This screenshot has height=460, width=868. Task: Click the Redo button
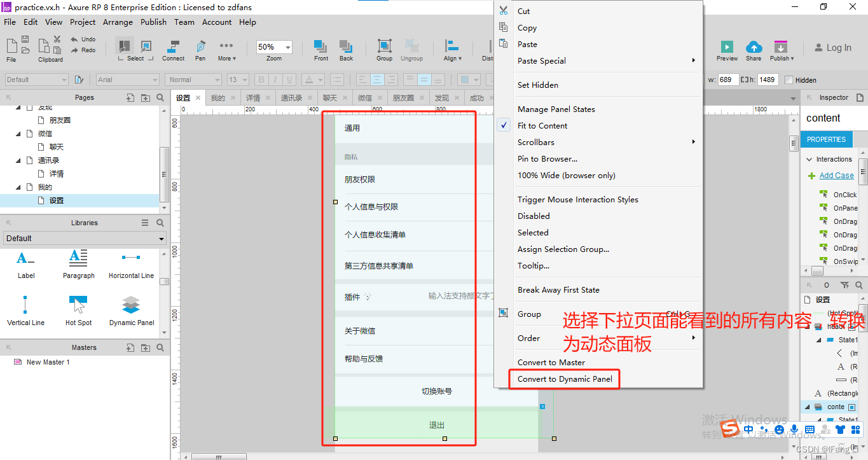point(83,50)
